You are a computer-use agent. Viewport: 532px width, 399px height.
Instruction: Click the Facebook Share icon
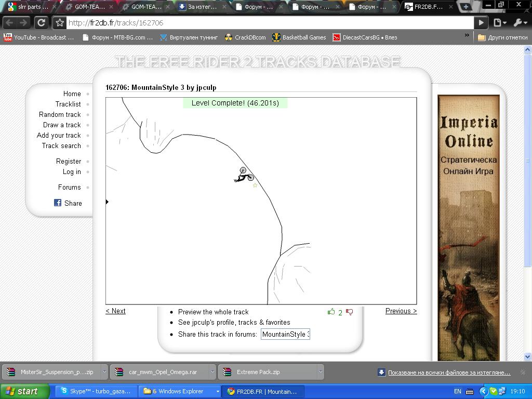pos(58,203)
